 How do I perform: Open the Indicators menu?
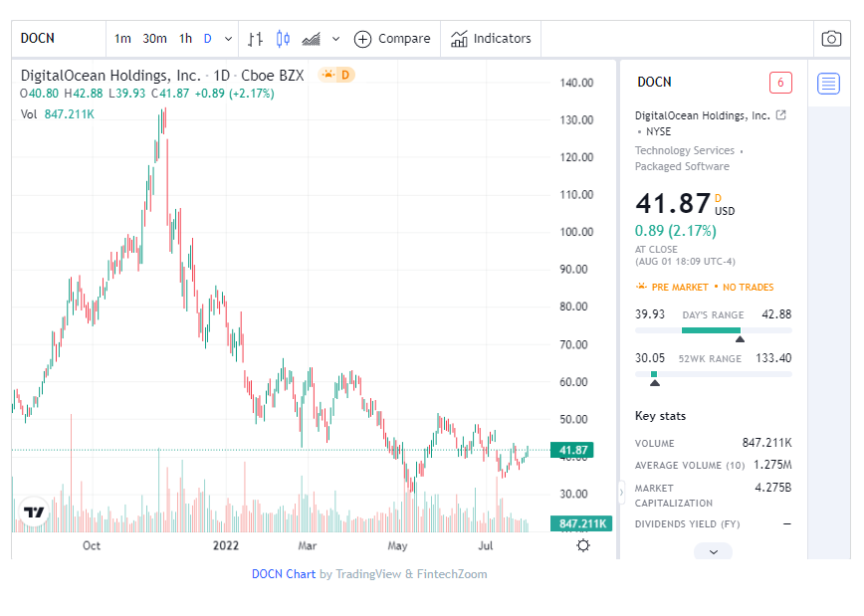(x=491, y=39)
